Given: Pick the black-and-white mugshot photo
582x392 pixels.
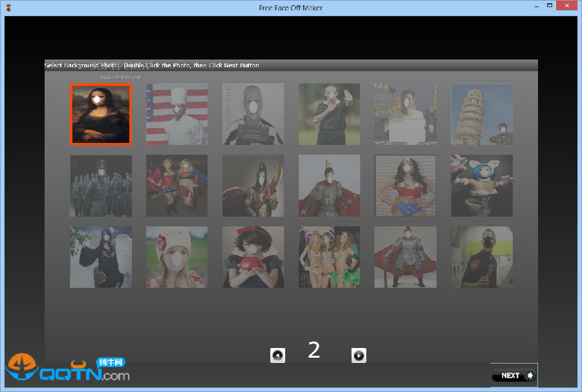Looking at the screenshot, I should click(253, 114).
